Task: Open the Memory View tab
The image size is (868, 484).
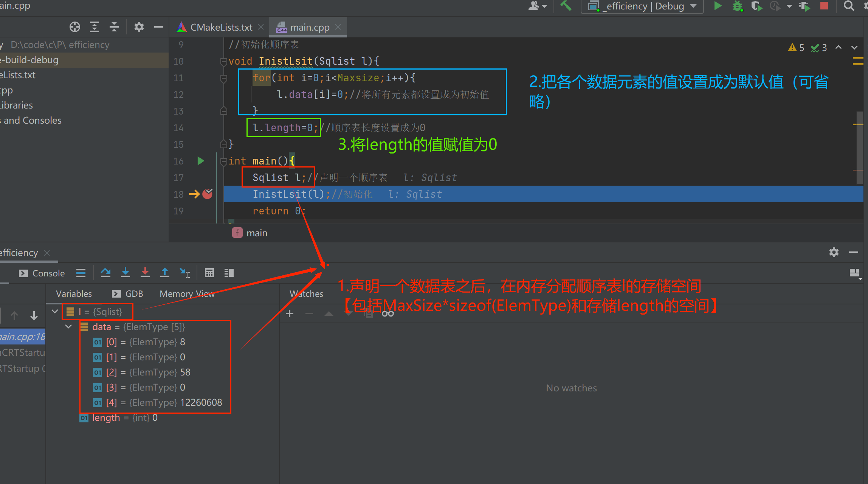Action: point(187,294)
